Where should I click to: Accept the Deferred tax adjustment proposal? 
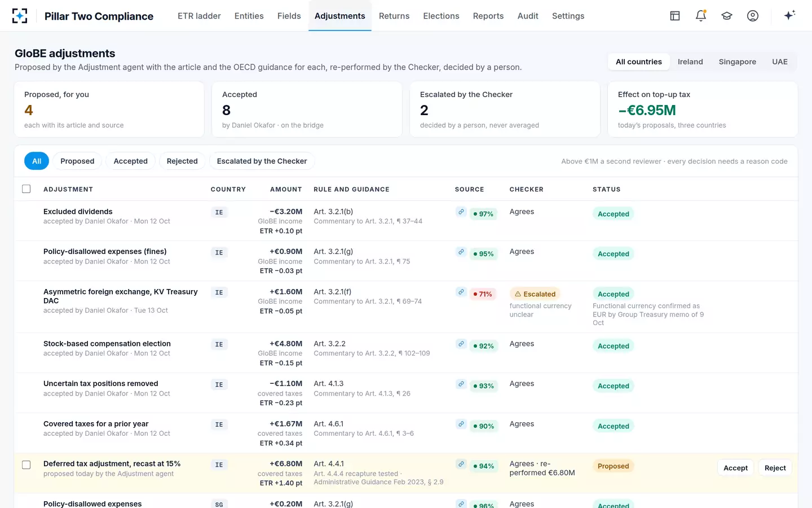click(736, 468)
